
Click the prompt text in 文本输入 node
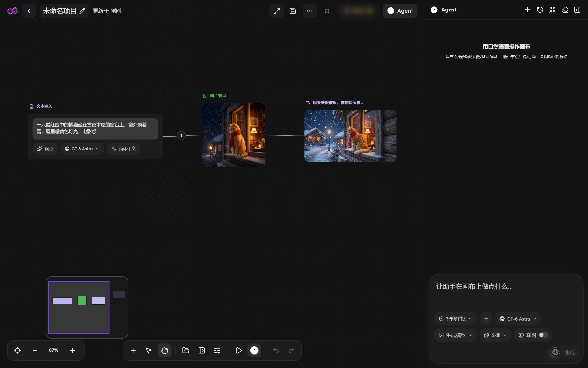[x=92, y=128]
